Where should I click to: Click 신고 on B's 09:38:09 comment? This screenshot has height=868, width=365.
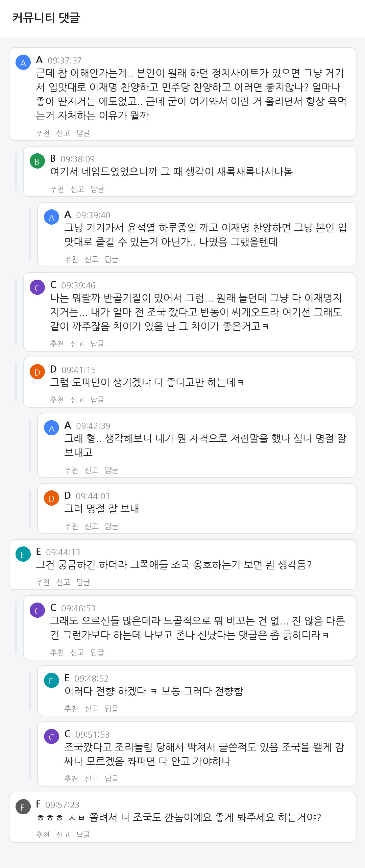click(77, 189)
